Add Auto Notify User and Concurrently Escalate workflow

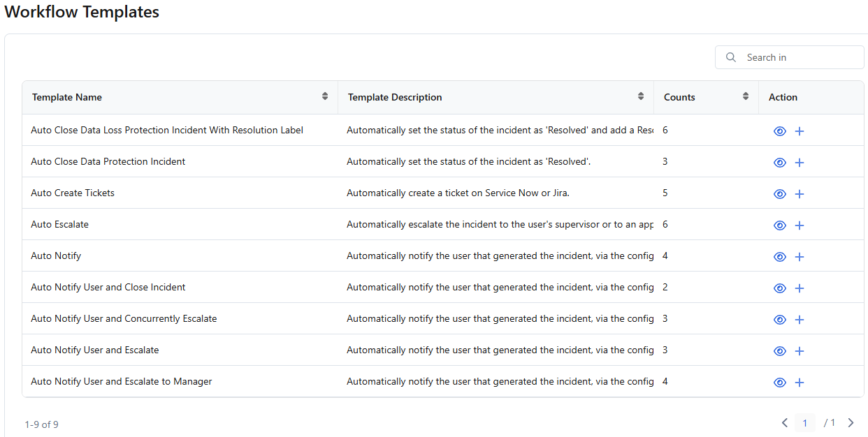tap(800, 320)
